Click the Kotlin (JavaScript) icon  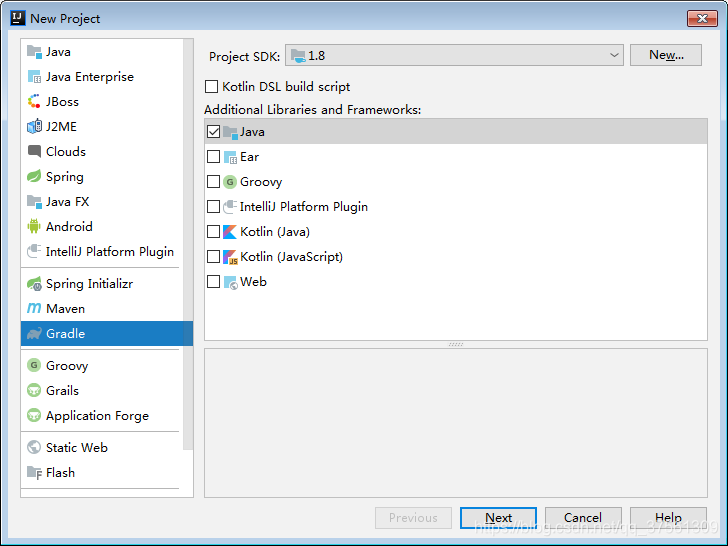(x=230, y=257)
